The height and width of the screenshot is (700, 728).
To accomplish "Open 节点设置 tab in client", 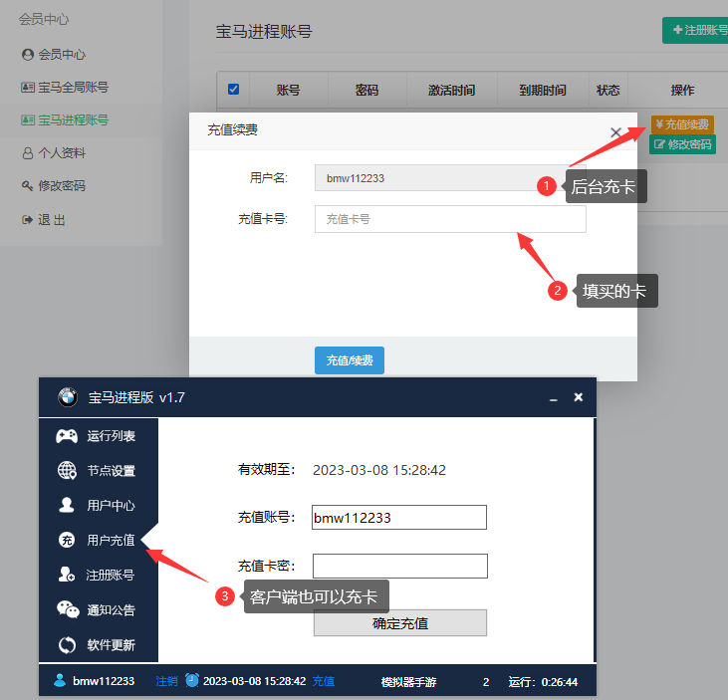I will [x=99, y=471].
